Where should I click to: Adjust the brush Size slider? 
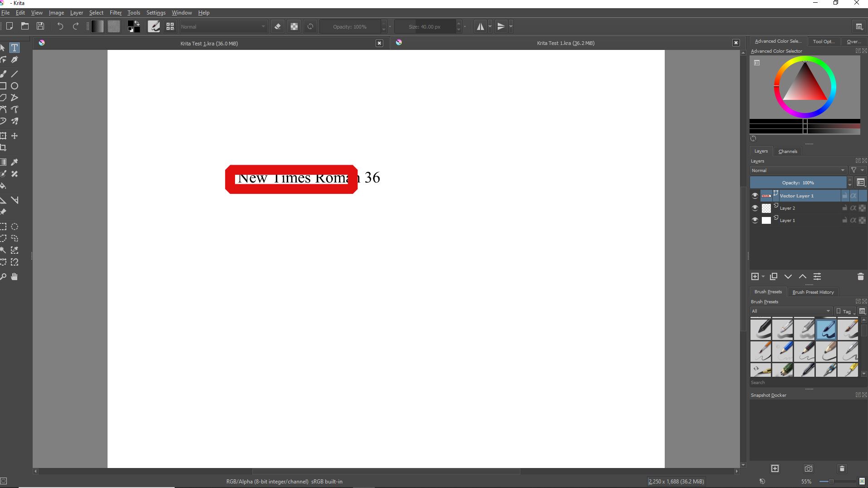click(x=424, y=27)
